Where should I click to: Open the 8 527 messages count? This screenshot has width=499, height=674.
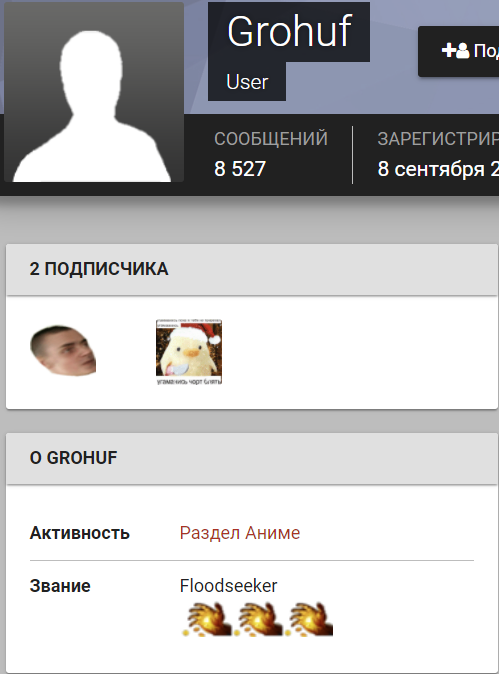click(x=240, y=168)
